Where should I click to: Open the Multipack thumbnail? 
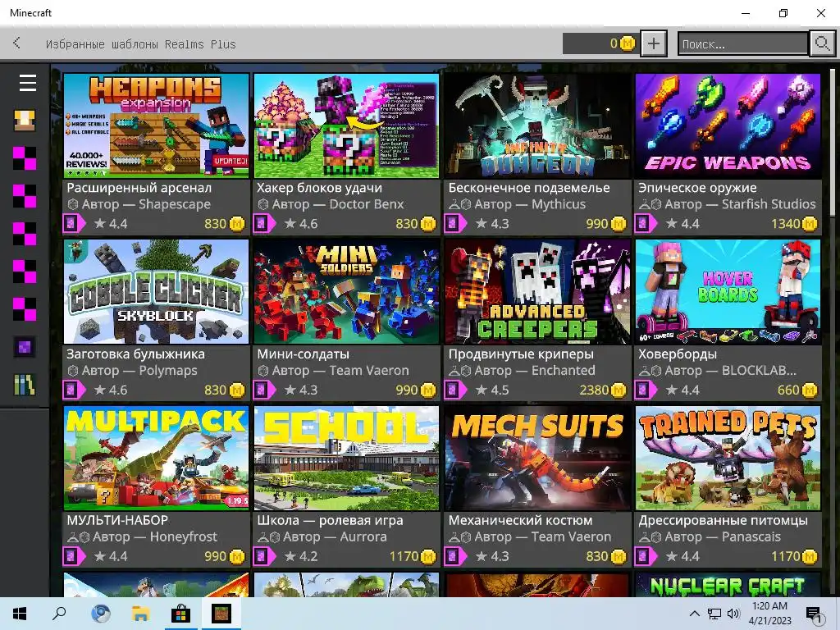(156, 458)
